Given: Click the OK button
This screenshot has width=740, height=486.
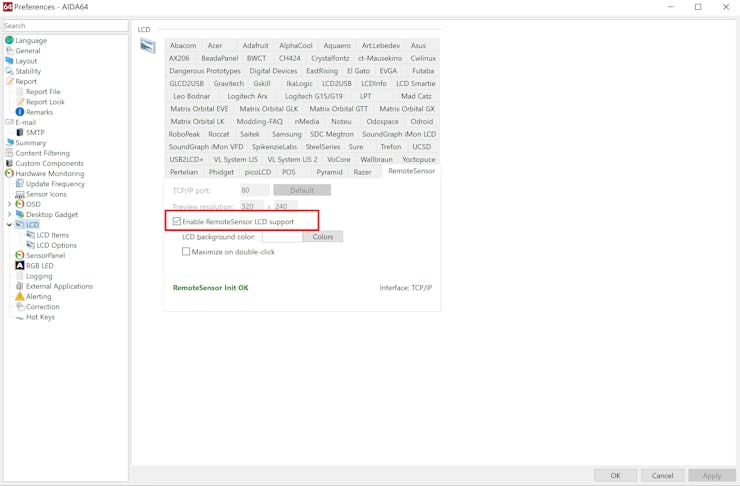Looking at the screenshot, I should 615,475.
